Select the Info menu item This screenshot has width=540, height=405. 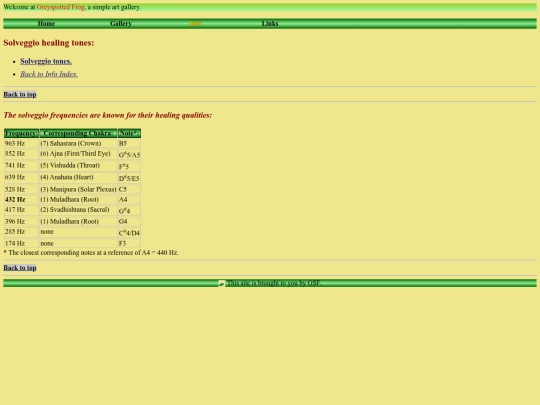tap(195, 23)
